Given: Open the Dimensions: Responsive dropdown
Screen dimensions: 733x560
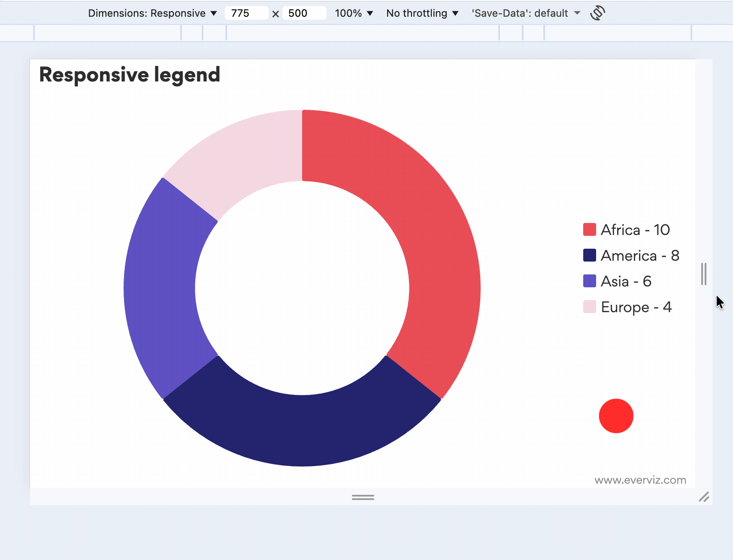Looking at the screenshot, I should pos(152,13).
